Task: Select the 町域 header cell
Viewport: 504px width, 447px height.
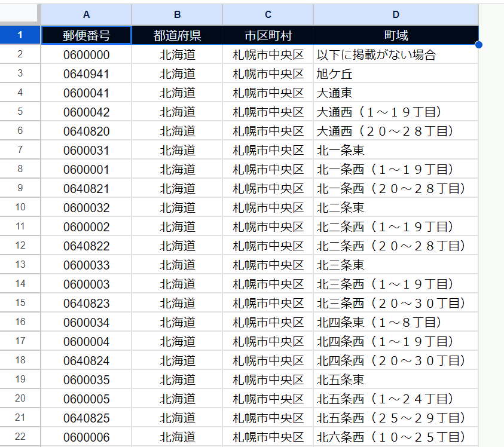Action: pos(396,35)
